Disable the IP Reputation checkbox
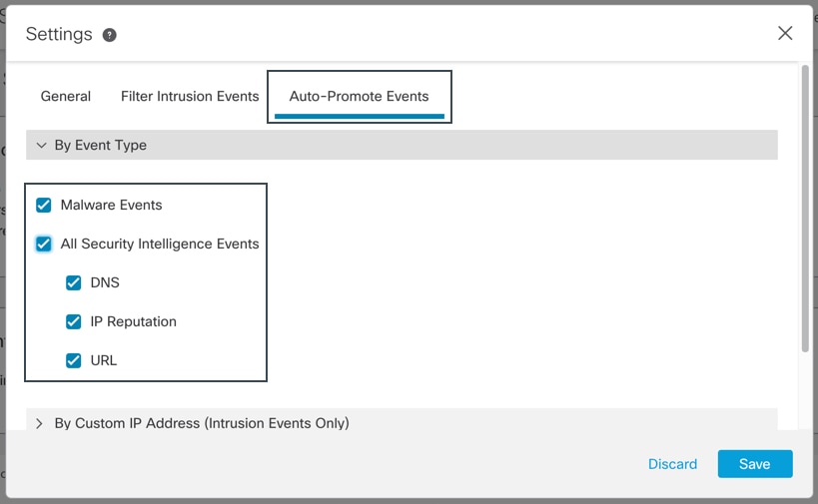This screenshot has height=504, width=818. point(74,321)
